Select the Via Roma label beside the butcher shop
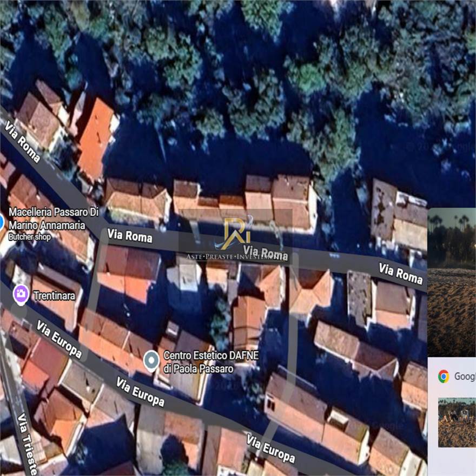 tap(130, 235)
